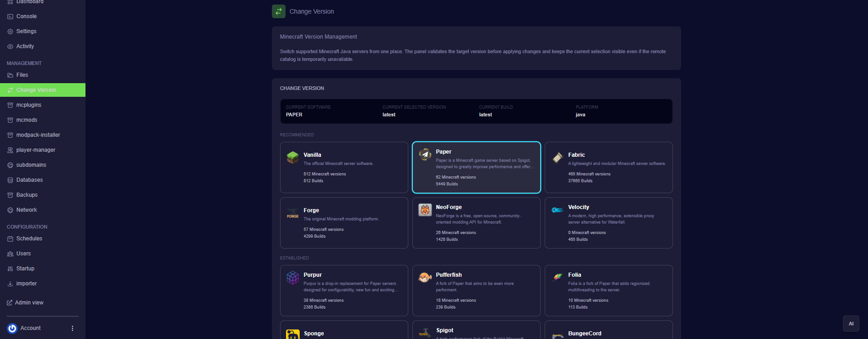Click the Forge anvil logo icon
The image size is (868, 339).
pos(293,213)
